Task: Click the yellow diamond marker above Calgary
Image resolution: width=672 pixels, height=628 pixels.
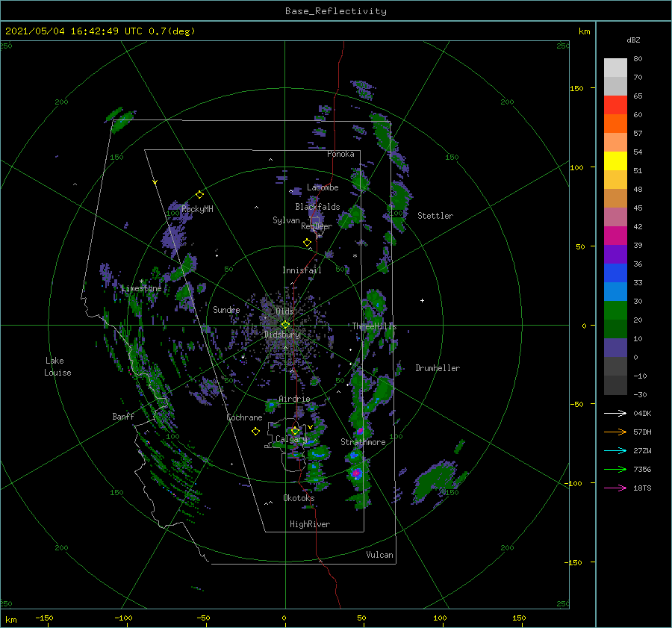Action: tap(295, 430)
